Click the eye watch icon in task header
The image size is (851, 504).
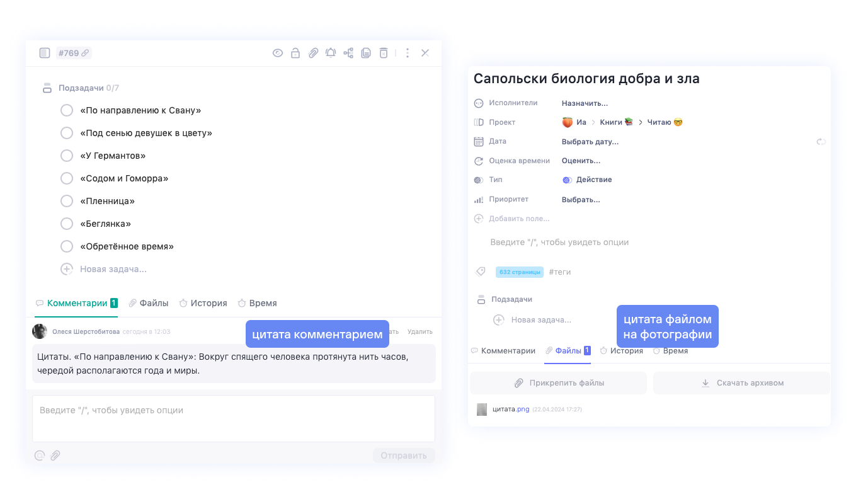tap(278, 53)
